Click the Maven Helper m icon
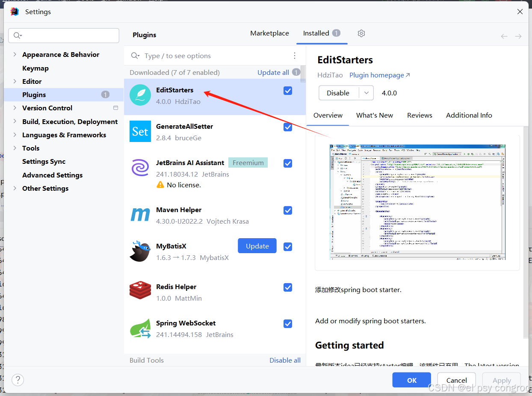 tap(140, 215)
